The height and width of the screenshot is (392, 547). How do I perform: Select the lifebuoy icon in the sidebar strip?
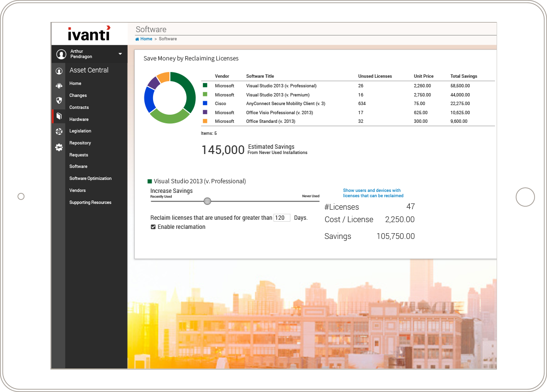[59, 131]
